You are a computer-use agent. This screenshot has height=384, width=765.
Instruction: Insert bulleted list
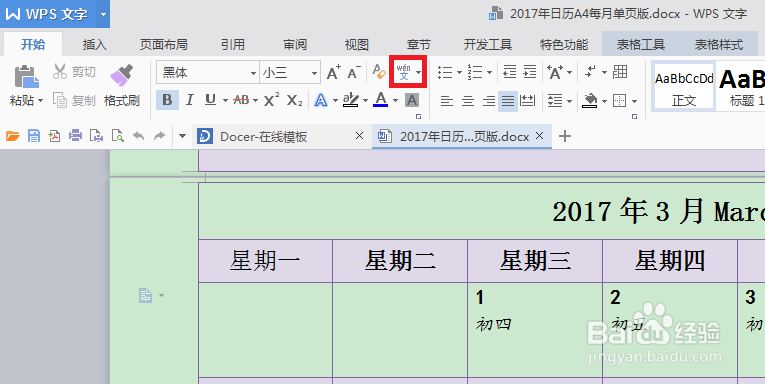(x=445, y=72)
